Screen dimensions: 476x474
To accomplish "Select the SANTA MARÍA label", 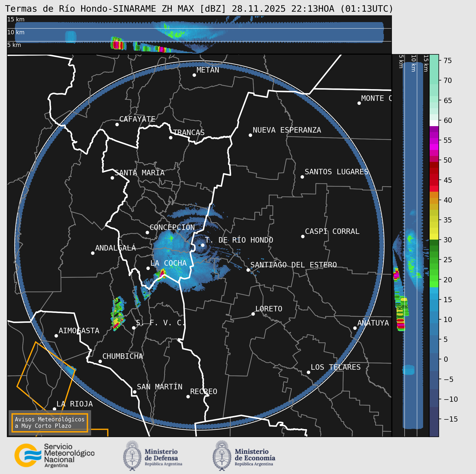I will point(140,173).
